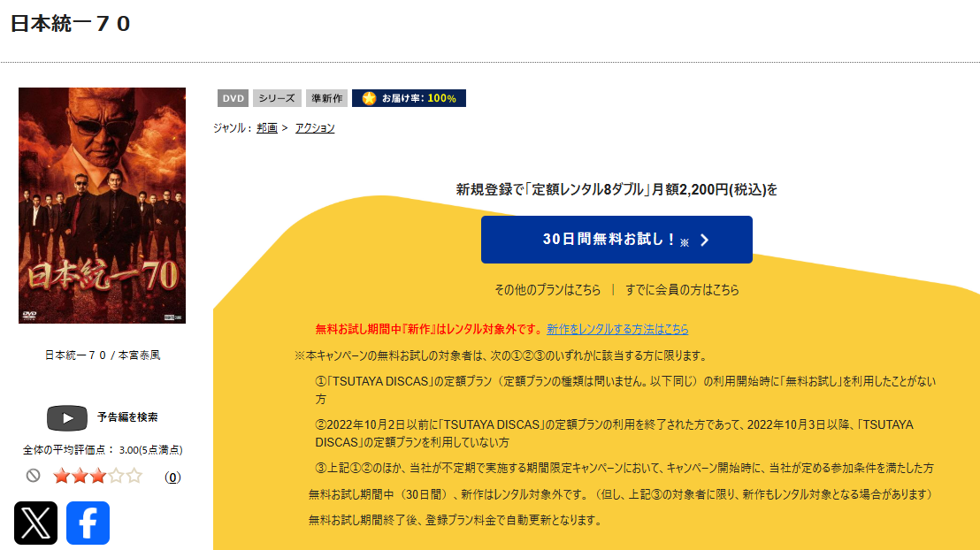Start the 30日間無料お試し free trial

(x=616, y=239)
